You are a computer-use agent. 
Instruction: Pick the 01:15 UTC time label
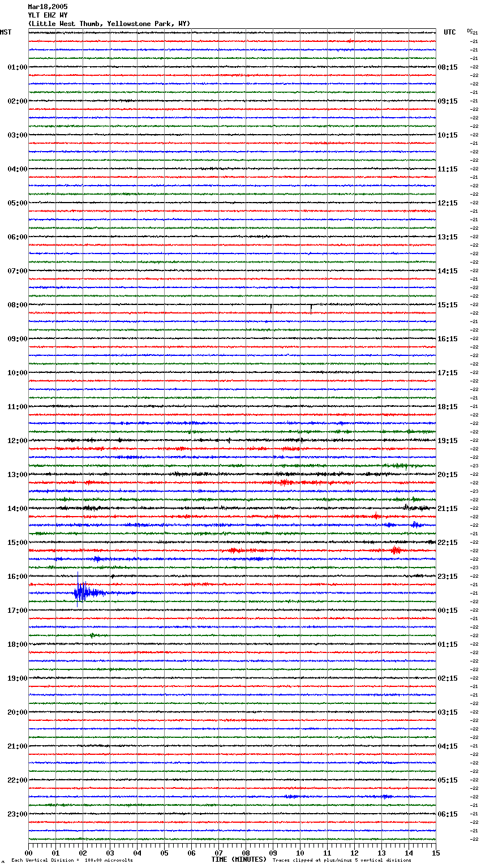[x=448, y=644]
